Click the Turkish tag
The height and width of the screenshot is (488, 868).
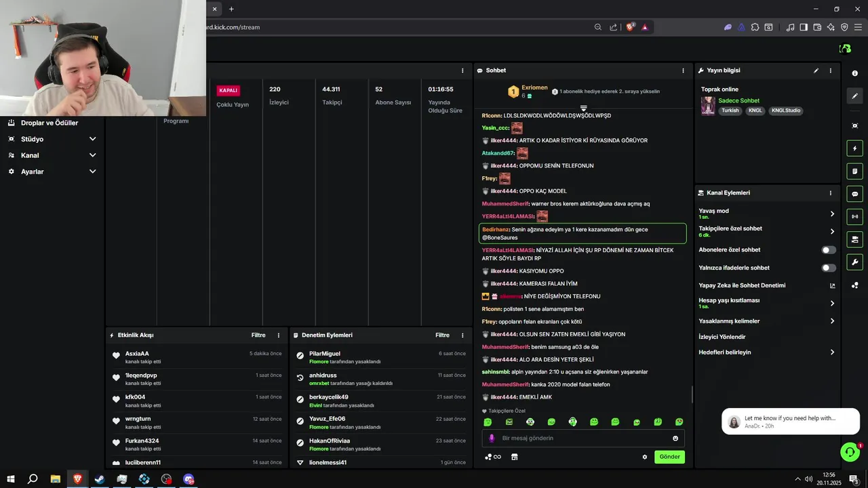coord(730,110)
